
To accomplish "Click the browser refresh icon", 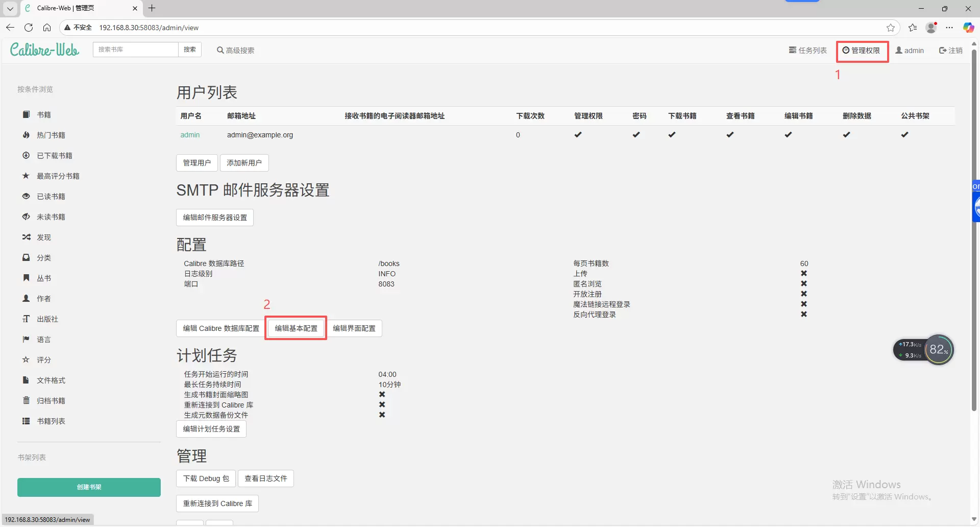I will click(x=29, y=28).
